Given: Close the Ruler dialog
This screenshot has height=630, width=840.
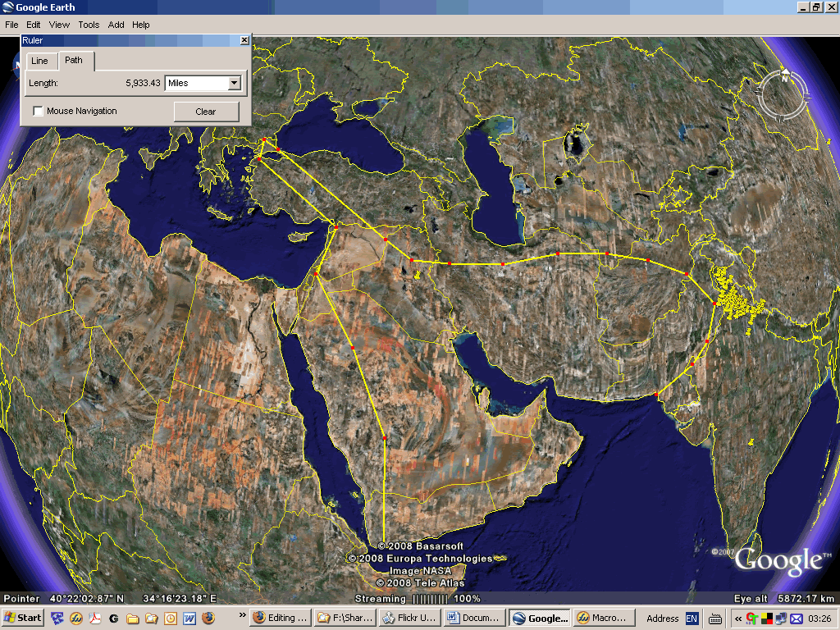Looking at the screenshot, I should coord(244,40).
